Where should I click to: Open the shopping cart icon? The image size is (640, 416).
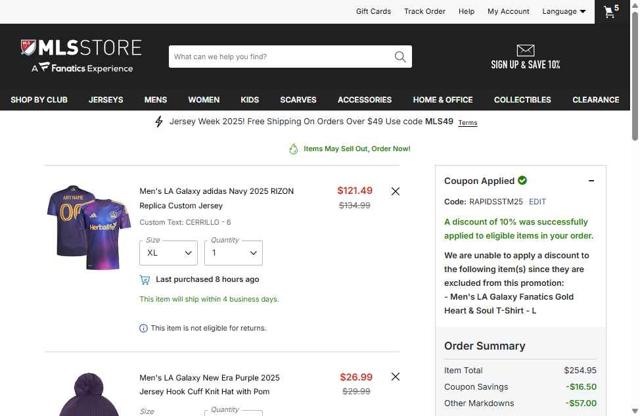coord(609,12)
